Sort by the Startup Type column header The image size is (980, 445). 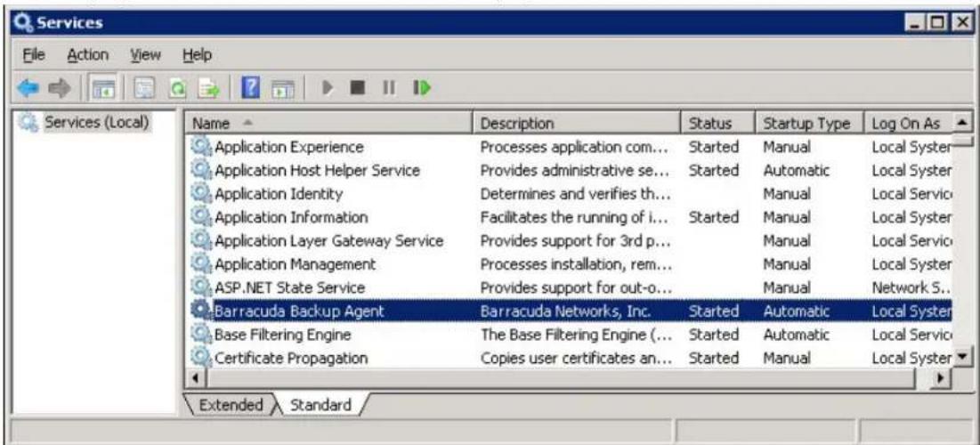[809, 124]
